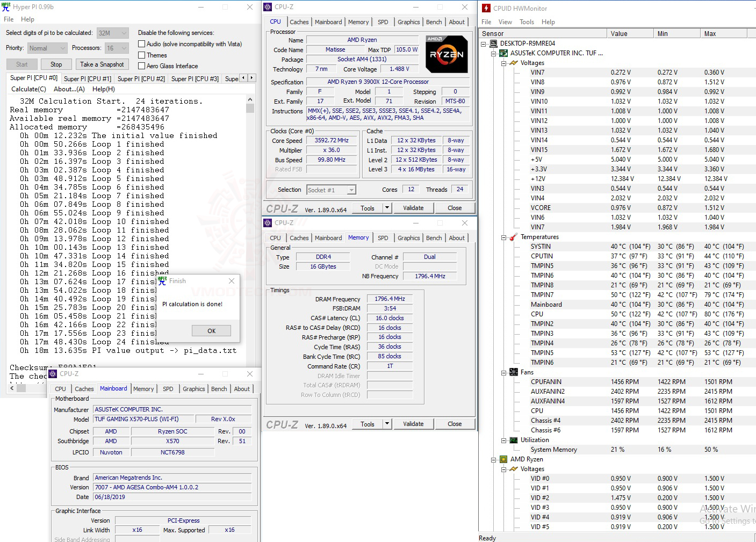Collapse the DESKTOP-R9MRE04 tree node

tap(484, 44)
